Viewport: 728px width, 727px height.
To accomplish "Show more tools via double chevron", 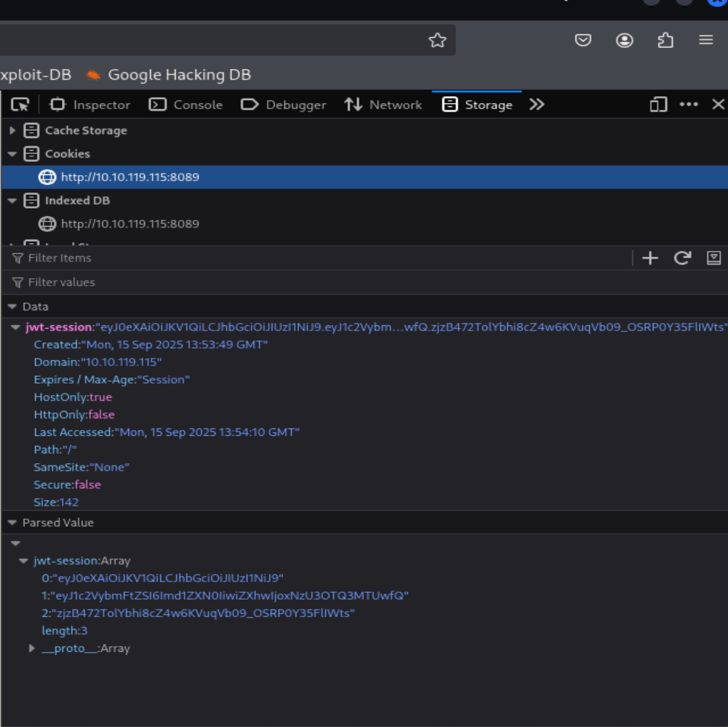I will pyautogui.click(x=537, y=105).
